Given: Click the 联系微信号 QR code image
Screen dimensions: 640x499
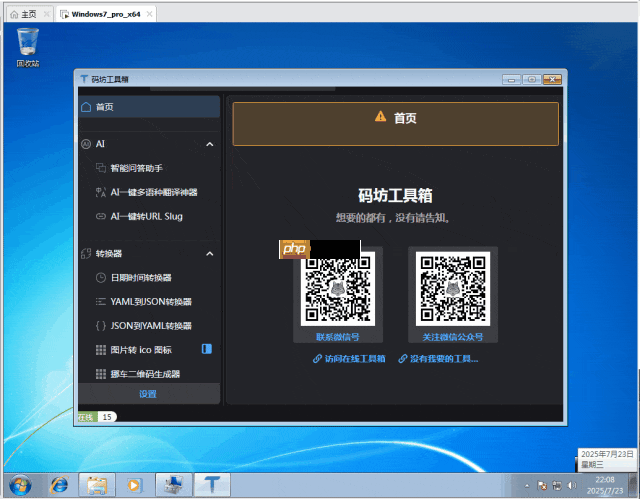Looking at the screenshot, I should tap(338, 289).
